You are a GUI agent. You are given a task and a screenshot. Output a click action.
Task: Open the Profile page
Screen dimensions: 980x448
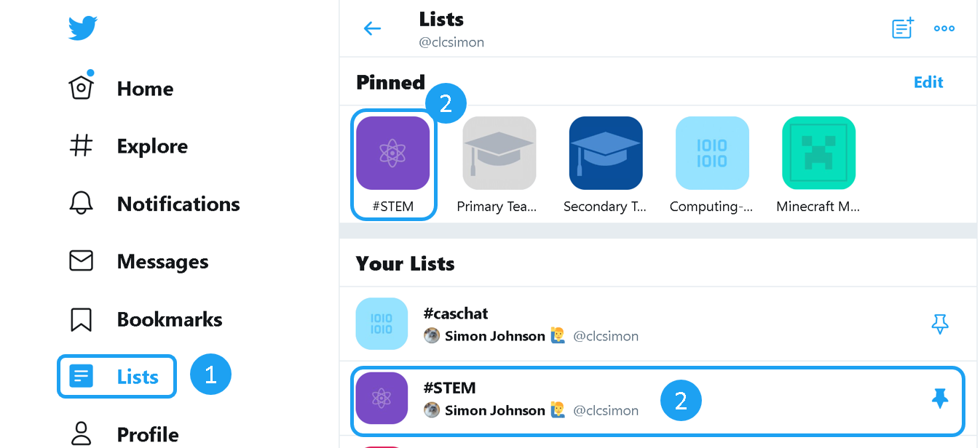[148, 434]
